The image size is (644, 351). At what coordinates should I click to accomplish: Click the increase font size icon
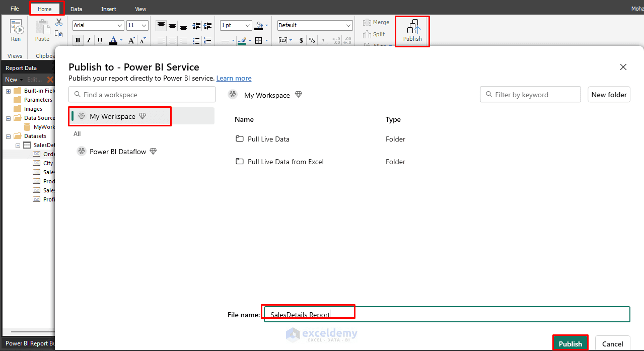[132, 40]
